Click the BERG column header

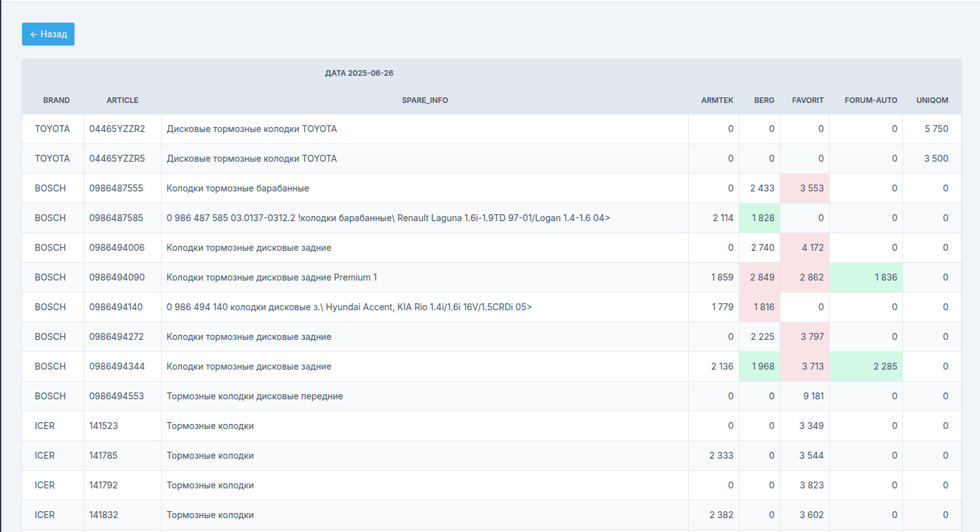(763, 100)
